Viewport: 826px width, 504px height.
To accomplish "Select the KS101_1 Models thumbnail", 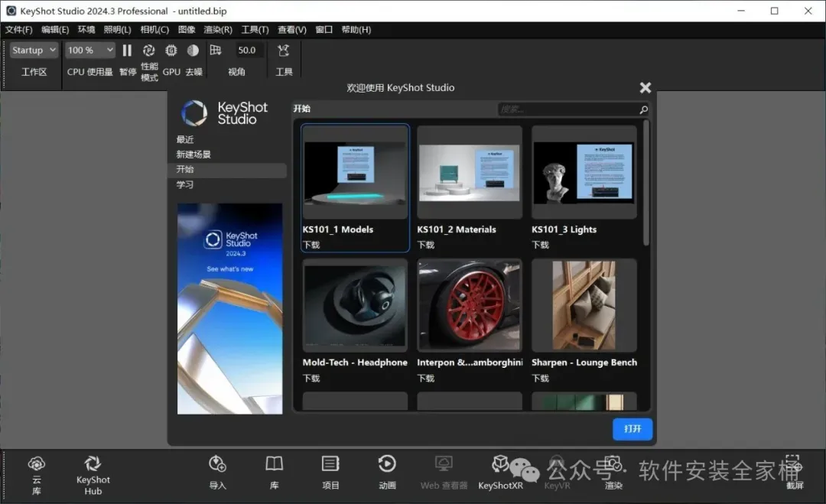I will click(355, 173).
